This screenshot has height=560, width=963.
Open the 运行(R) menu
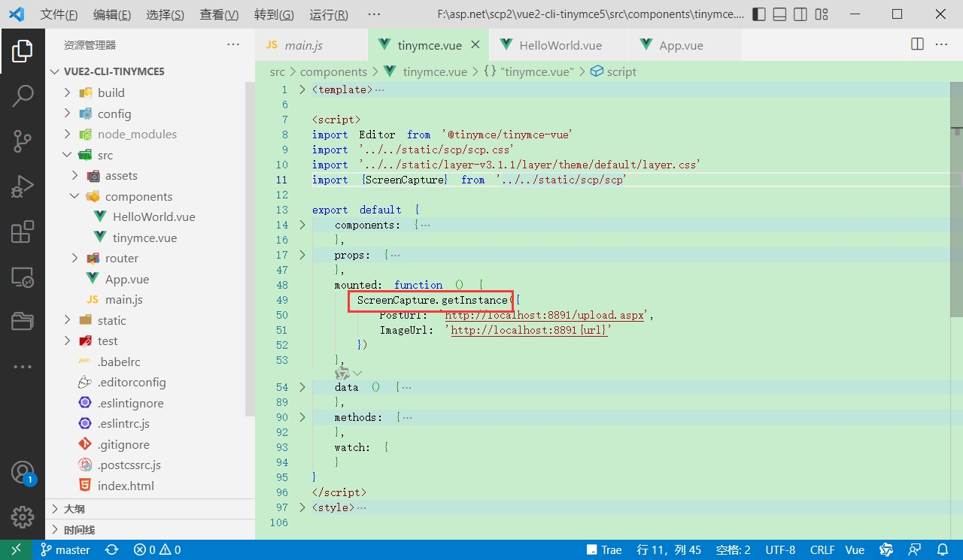point(328,15)
